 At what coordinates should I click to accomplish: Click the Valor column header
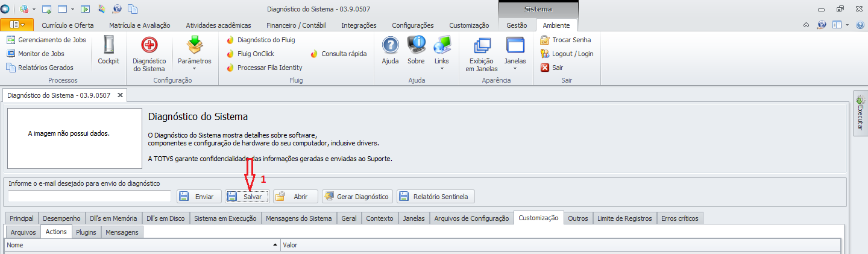pos(561,245)
